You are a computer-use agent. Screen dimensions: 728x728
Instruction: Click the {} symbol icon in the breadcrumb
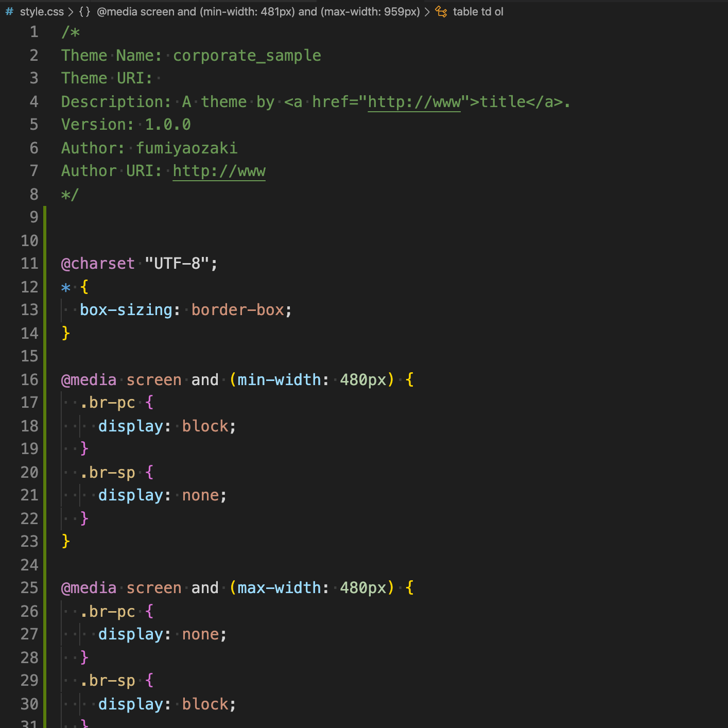tap(84, 11)
